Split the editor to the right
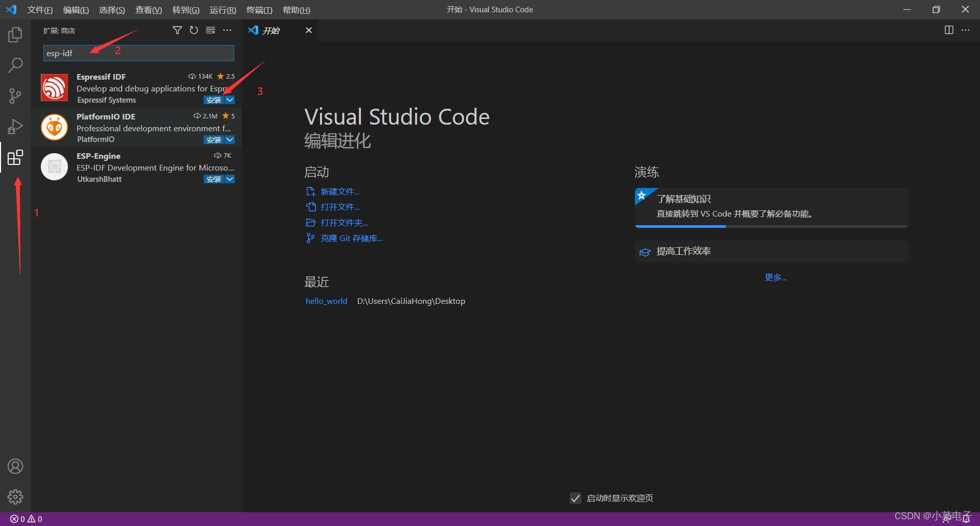Image resolution: width=980 pixels, height=526 pixels. [949, 30]
